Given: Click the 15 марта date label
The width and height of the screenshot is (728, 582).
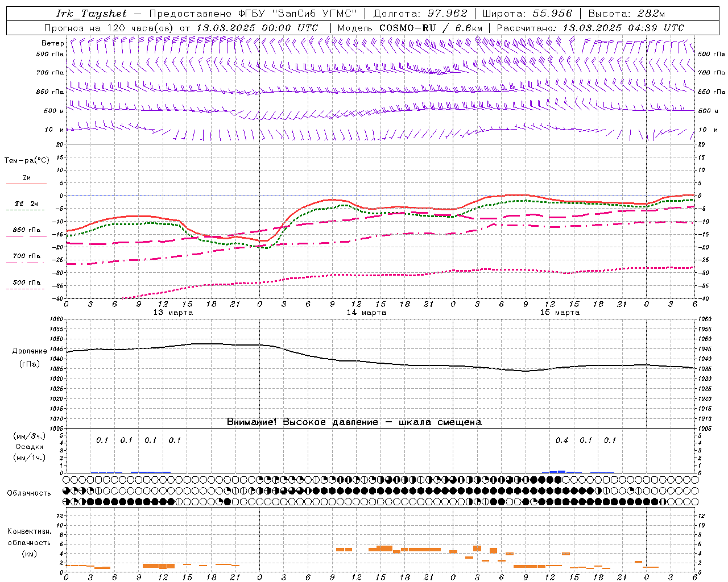Looking at the screenshot, I should (560, 313).
